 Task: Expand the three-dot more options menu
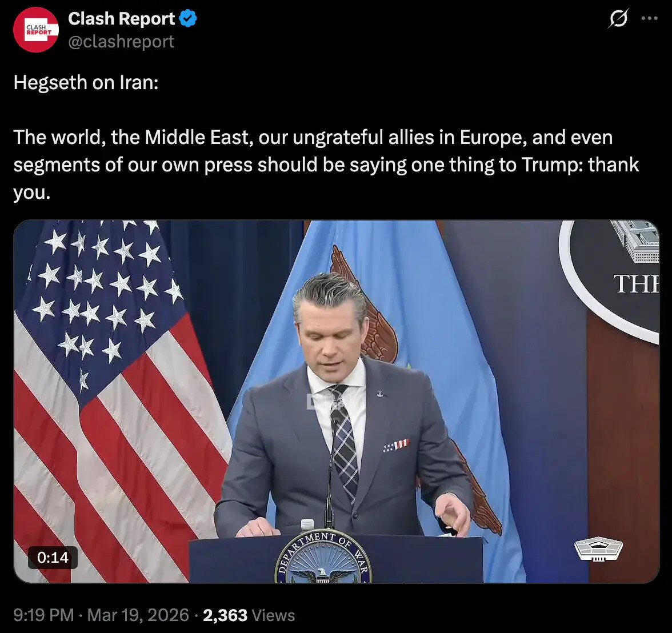point(649,18)
